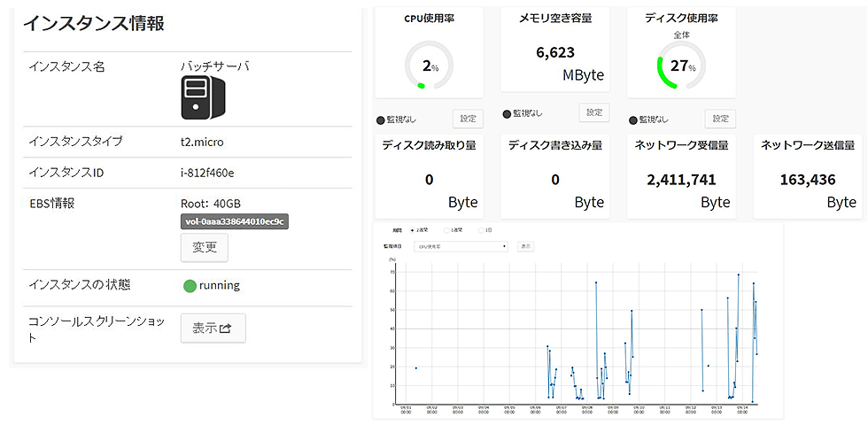Click the ディスク使用率 circular gauge
The width and height of the screenshot is (868, 425).
[681, 66]
